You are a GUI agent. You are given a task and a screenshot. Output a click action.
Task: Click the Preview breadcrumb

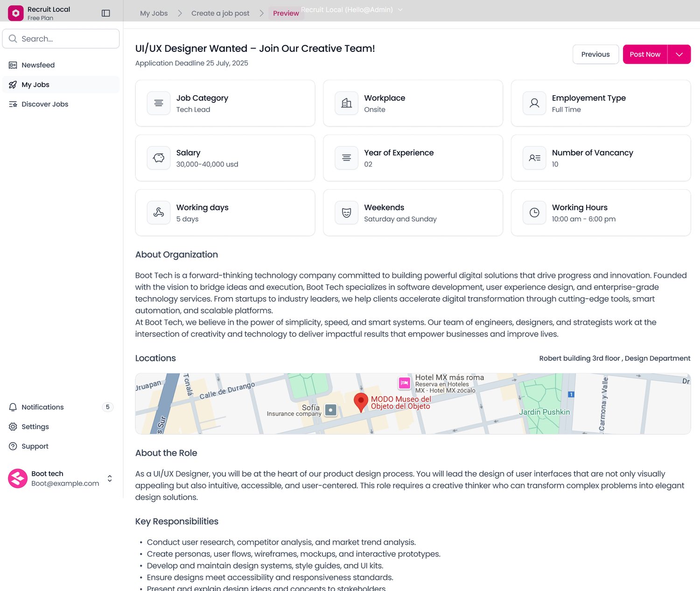pos(286,14)
